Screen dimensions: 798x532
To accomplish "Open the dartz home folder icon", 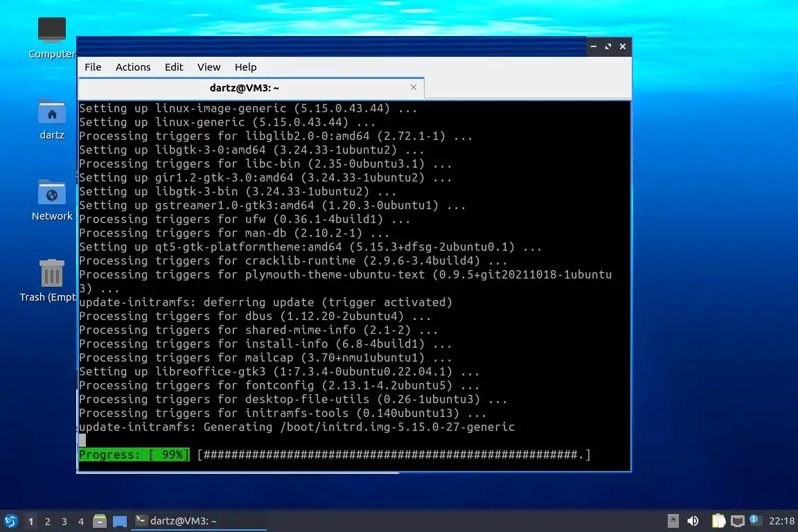I will [52, 120].
